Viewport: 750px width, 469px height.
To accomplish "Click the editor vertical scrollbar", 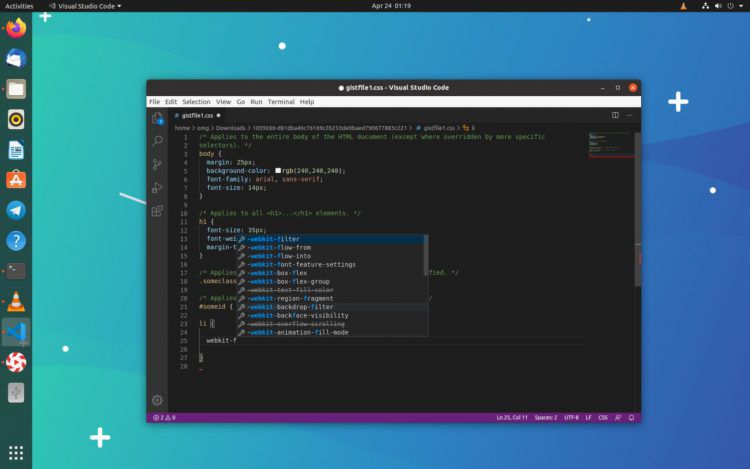I will coord(638,209).
